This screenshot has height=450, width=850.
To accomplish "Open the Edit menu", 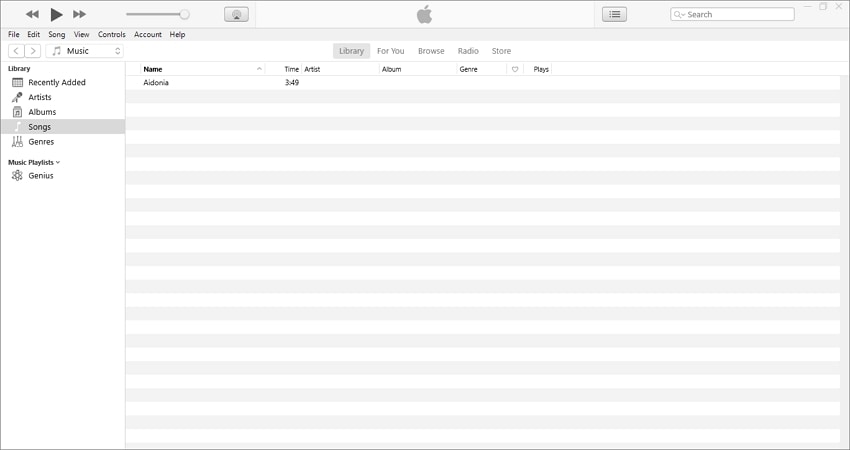I will tap(34, 34).
